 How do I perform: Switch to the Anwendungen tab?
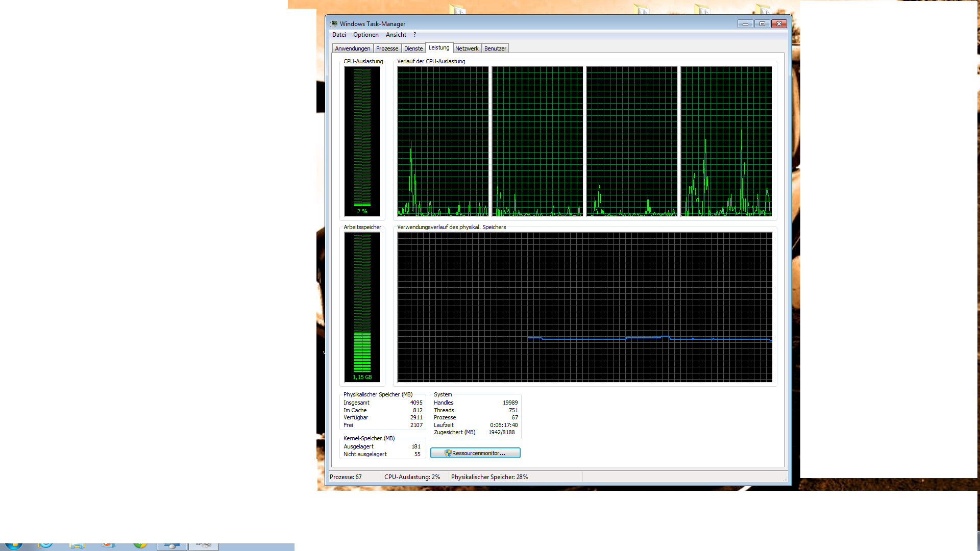[352, 48]
